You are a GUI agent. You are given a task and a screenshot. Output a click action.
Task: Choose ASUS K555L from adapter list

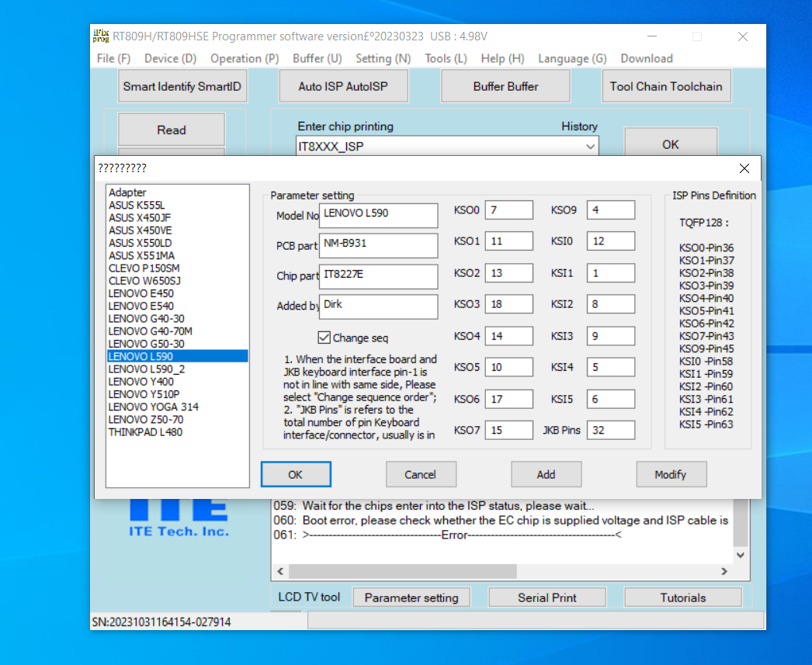[137, 205]
